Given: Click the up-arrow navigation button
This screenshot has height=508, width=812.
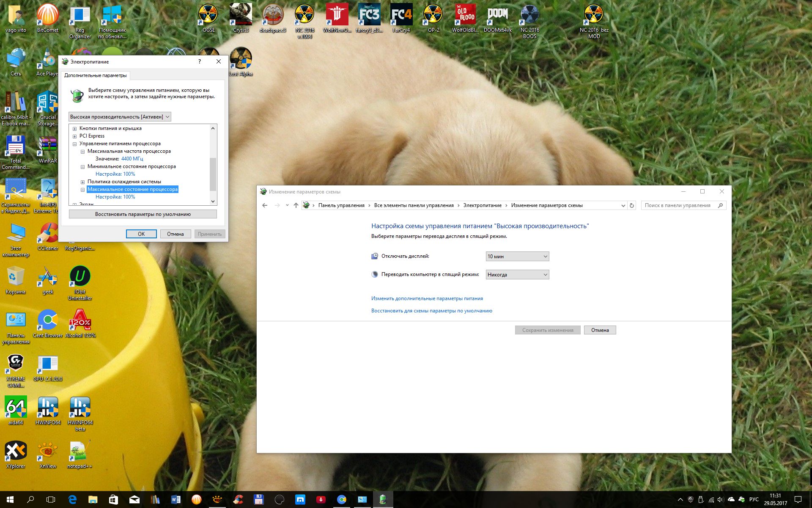Looking at the screenshot, I should [x=296, y=205].
